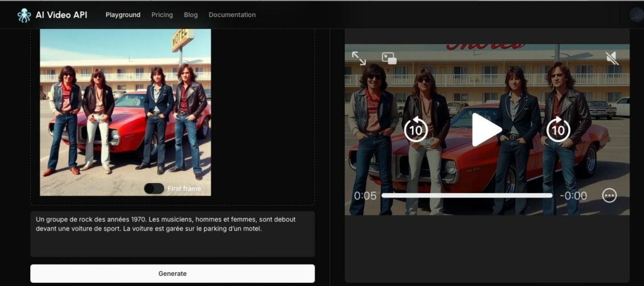Select the uploaded band image thumbnail
Image resolution: width=644 pixels, height=286 pixels.
pyautogui.click(x=125, y=112)
